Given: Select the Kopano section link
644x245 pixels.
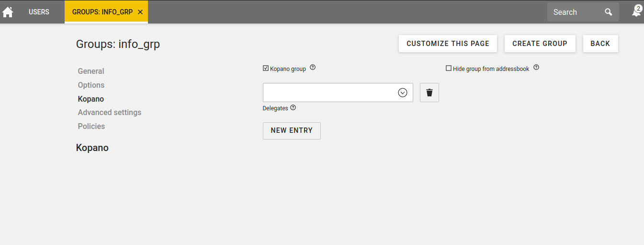Looking at the screenshot, I should click(91, 99).
